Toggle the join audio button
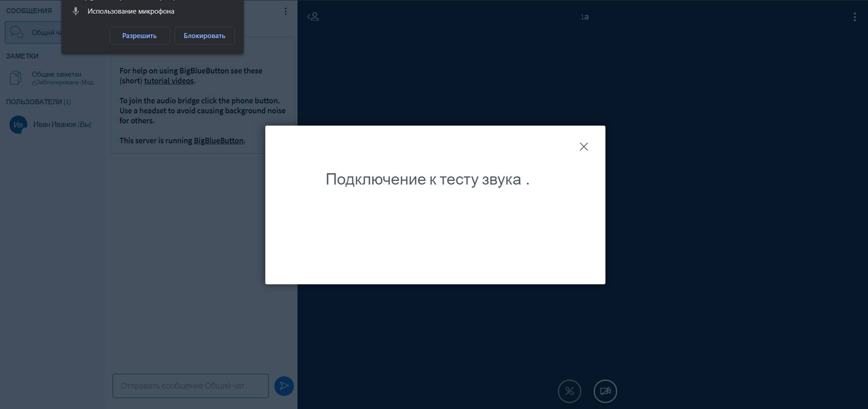This screenshot has height=409, width=868. (x=569, y=391)
